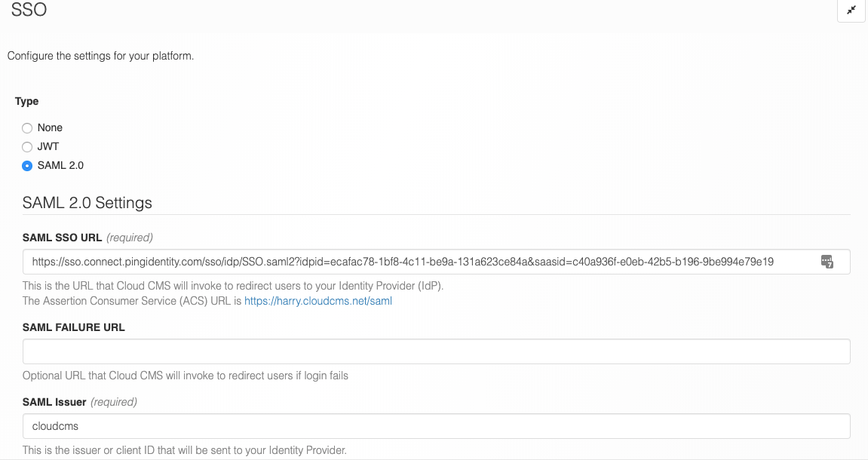Open the harry.cloudcms.net/saml ACS link

(x=317, y=301)
